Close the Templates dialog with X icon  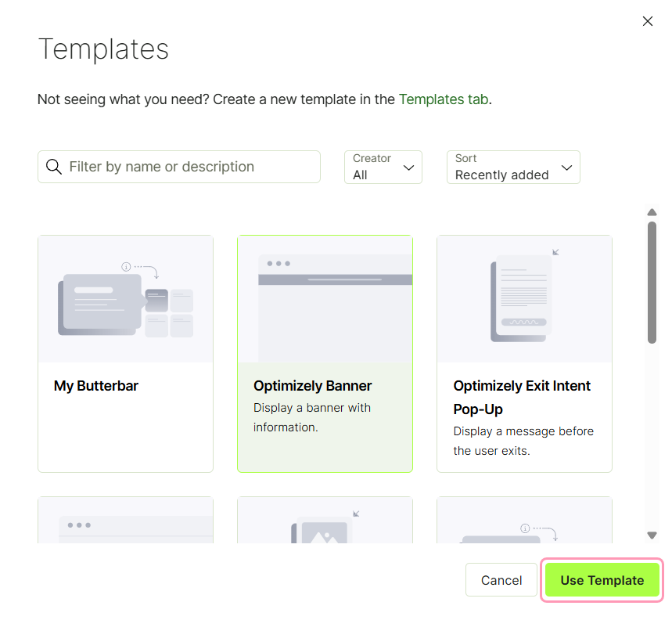[647, 21]
